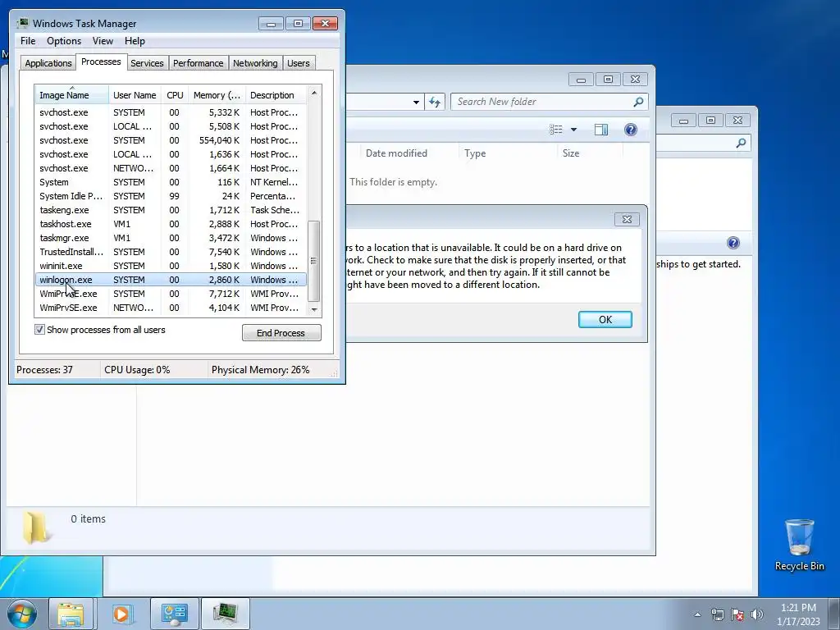Toggle the preview pane icon in Explorer
This screenshot has width=840, height=630.
tap(601, 130)
